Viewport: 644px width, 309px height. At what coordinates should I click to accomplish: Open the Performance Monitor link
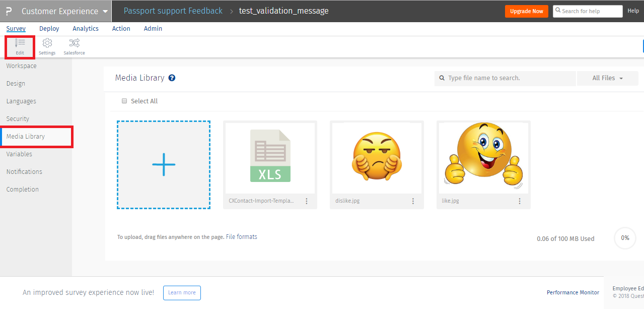[x=573, y=293]
